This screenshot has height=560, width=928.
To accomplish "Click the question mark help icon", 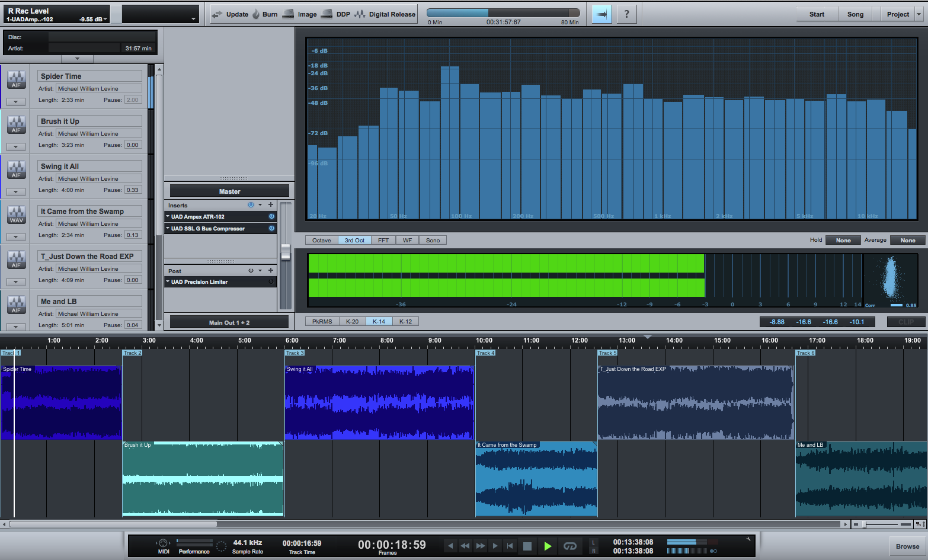I will [x=626, y=14].
